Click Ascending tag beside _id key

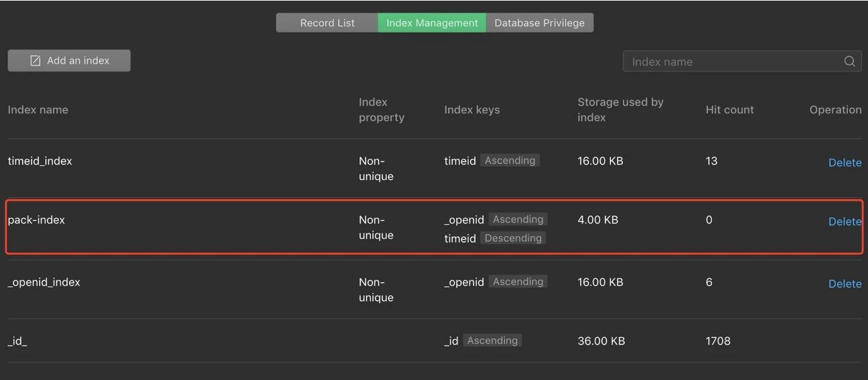492,341
